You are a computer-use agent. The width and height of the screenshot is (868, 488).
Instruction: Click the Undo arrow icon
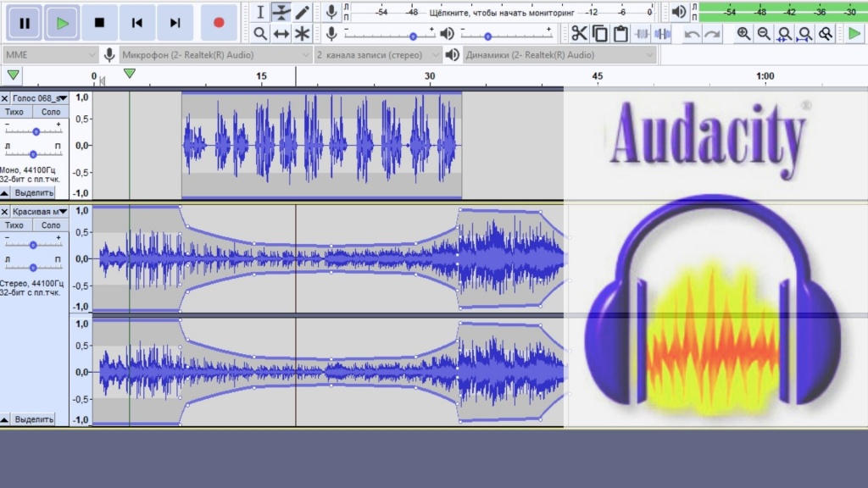pyautogui.click(x=692, y=34)
